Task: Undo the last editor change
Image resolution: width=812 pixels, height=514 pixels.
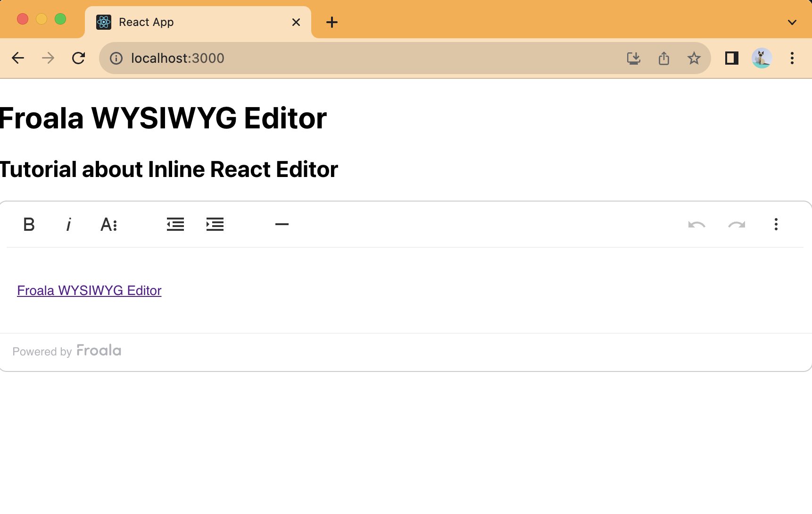Action: tap(697, 224)
